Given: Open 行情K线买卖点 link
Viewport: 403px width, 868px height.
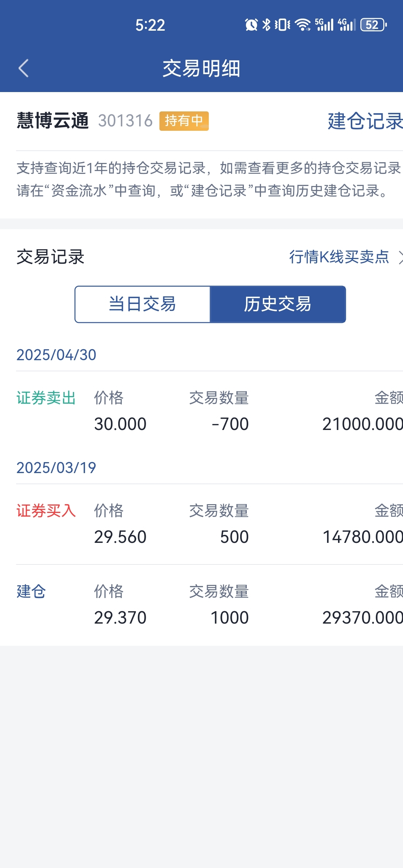Looking at the screenshot, I should point(339,257).
